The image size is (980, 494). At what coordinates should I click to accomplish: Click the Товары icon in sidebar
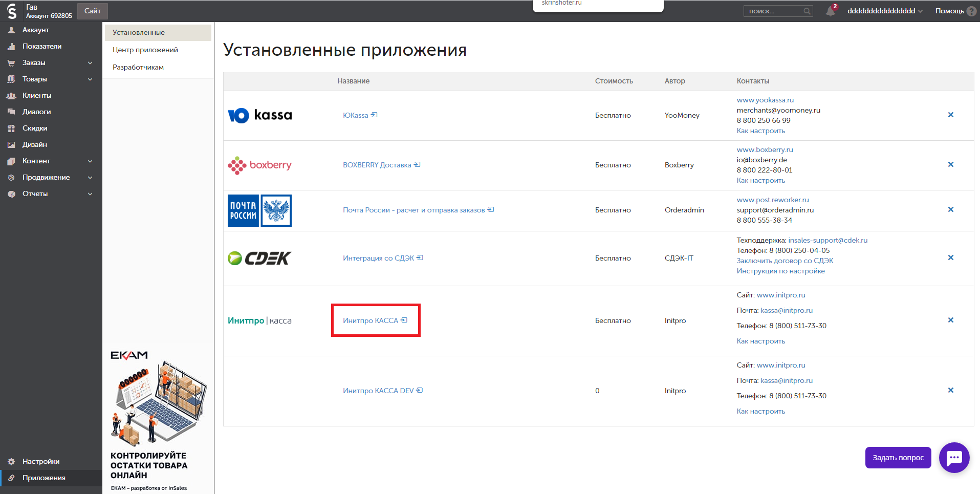coord(11,79)
